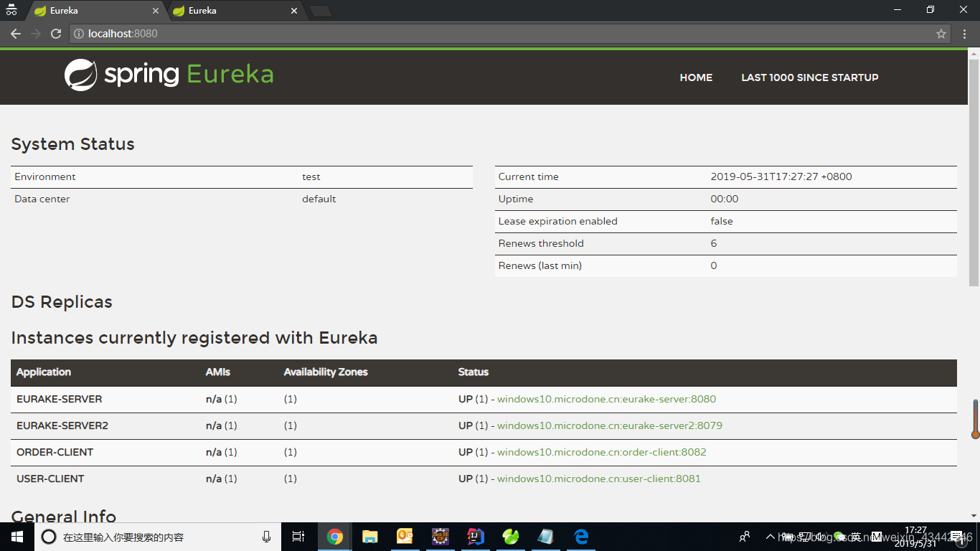Open the Java EE IDE taskbar icon

440,537
